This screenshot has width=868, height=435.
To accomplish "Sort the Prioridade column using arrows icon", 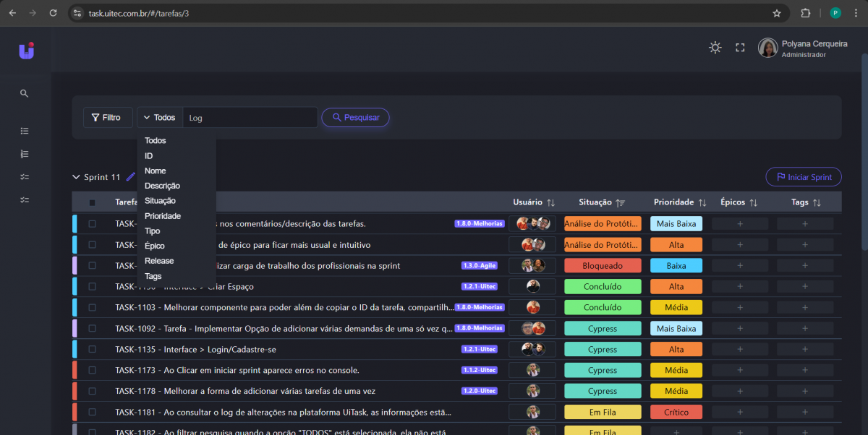I will 702,203.
